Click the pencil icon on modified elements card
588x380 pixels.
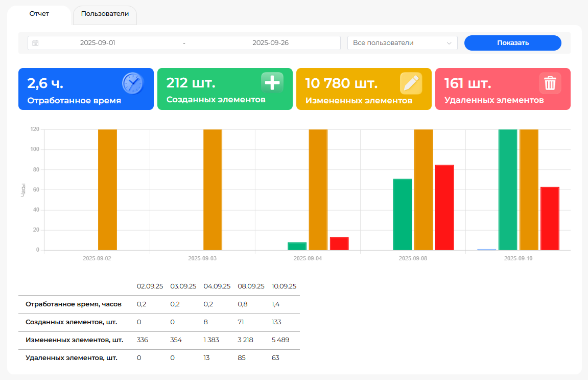pos(411,83)
